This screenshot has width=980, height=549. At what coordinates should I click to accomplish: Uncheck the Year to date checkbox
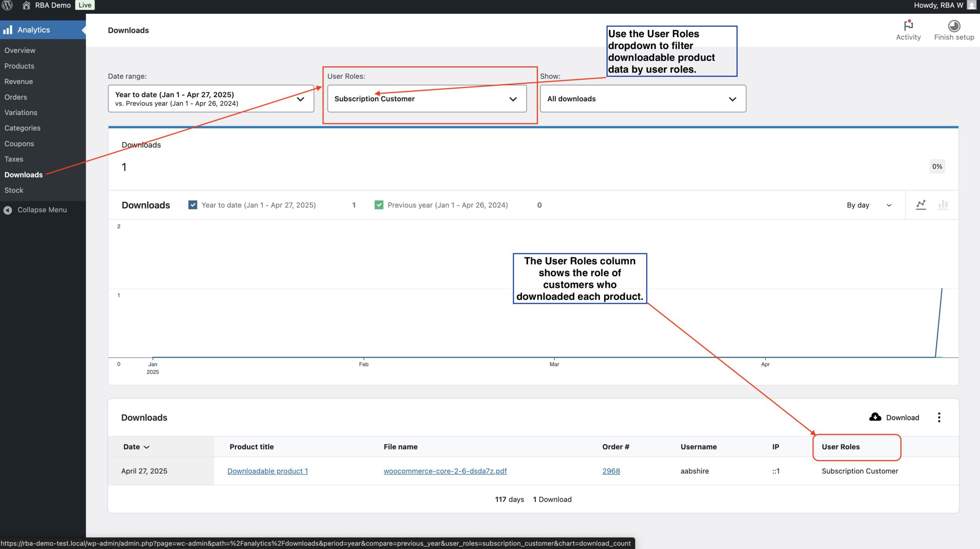(193, 205)
